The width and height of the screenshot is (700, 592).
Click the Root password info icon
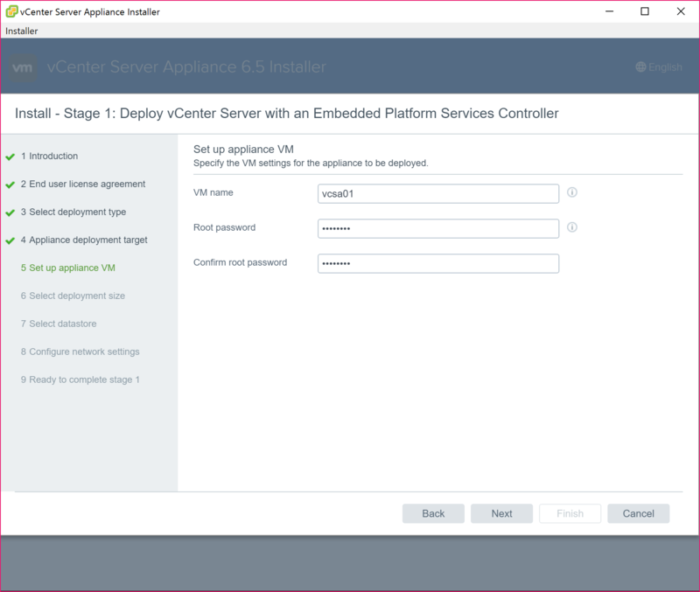pyautogui.click(x=572, y=227)
